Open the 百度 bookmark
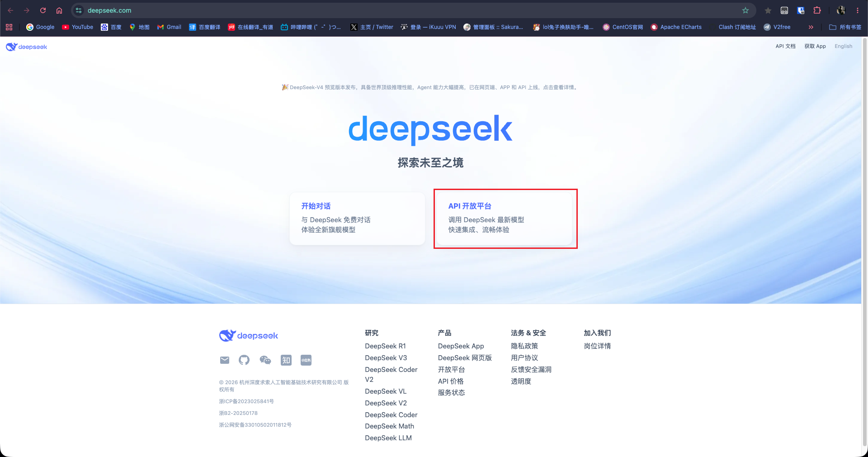868x457 pixels. (111, 27)
